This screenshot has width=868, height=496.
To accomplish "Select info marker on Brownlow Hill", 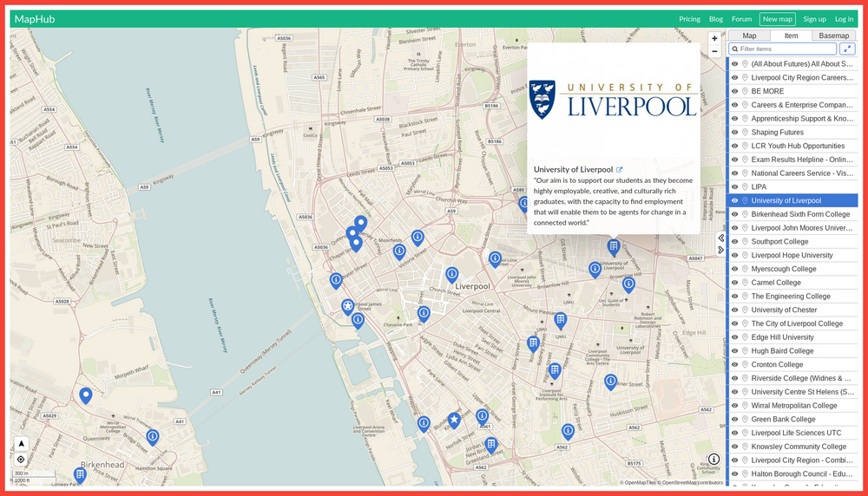I will coord(628,285).
